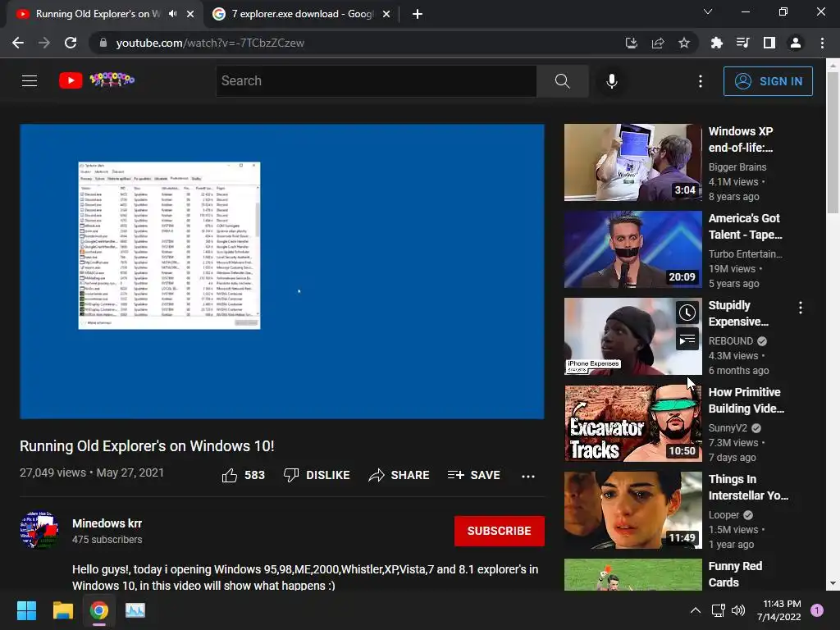Add Stupidly Expensive video to Watch Later

click(687, 313)
